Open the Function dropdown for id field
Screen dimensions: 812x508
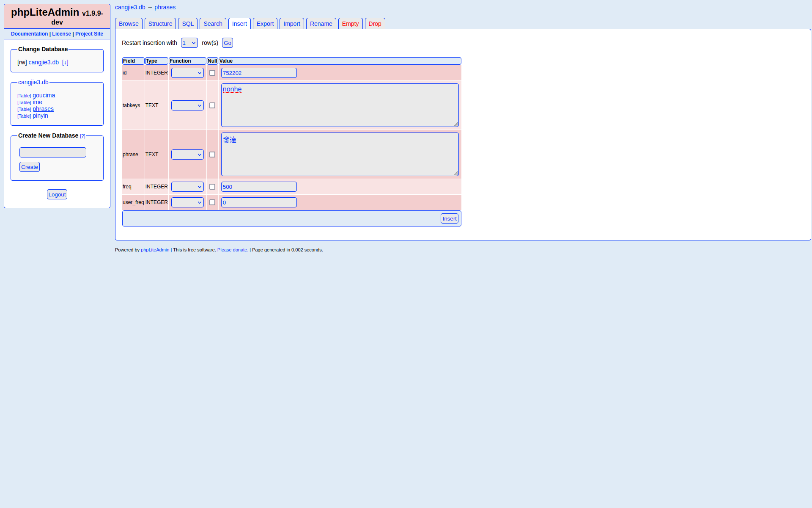(x=187, y=73)
